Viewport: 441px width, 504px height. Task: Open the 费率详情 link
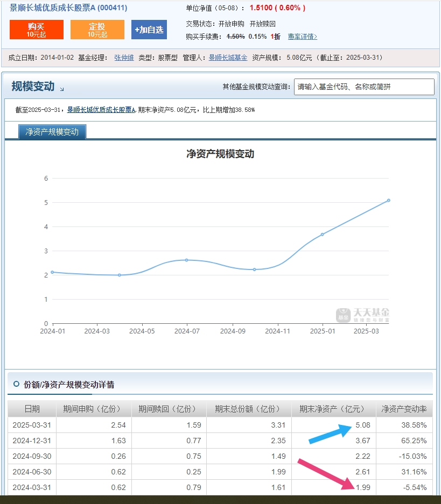click(x=303, y=37)
